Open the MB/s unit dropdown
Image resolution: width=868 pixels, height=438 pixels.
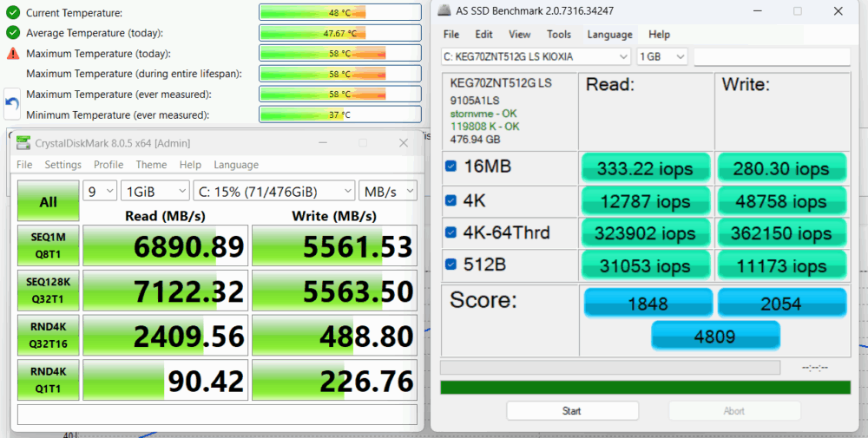click(x=387, y=192)
